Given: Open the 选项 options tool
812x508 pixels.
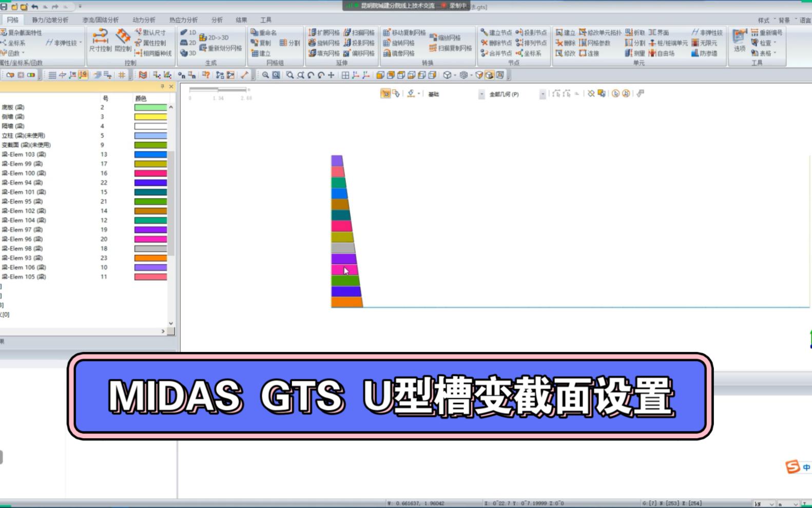Looking at the screenshot, I should (x=739, y=41).
